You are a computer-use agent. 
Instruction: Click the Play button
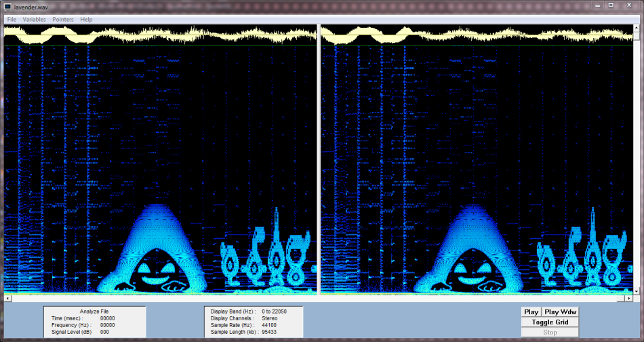point(531,312)
